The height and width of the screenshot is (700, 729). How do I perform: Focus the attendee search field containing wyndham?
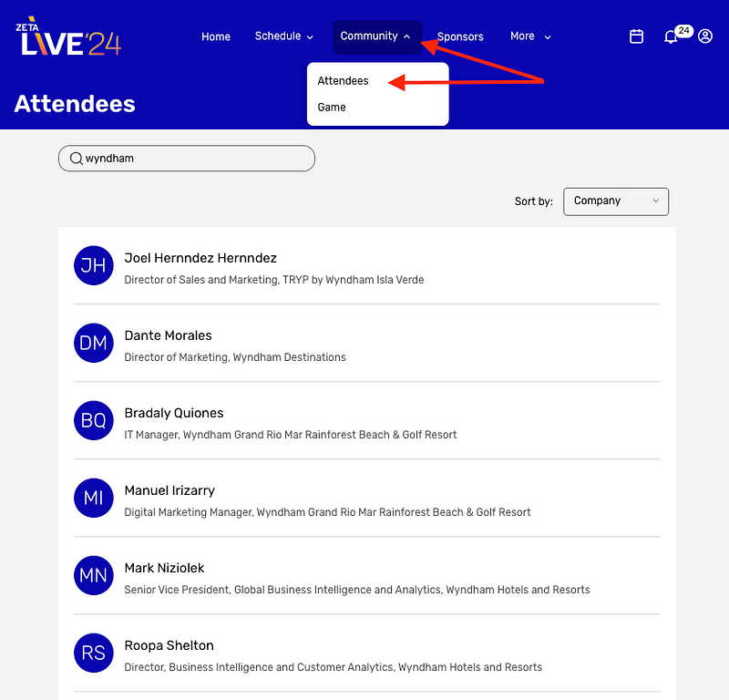pyautogui.click(x=187, y=159)
